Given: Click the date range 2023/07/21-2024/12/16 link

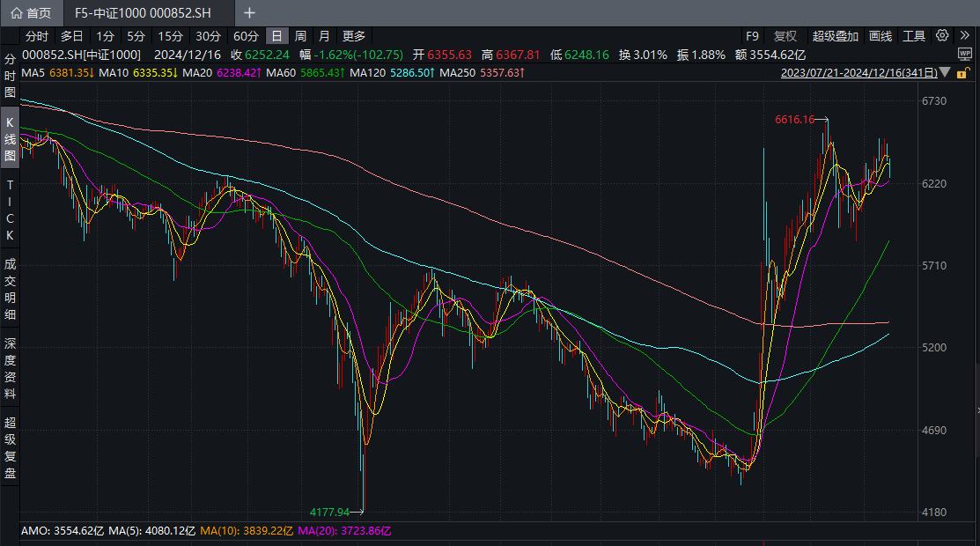Looking at the screenshot, I should [x=858, y=72].
